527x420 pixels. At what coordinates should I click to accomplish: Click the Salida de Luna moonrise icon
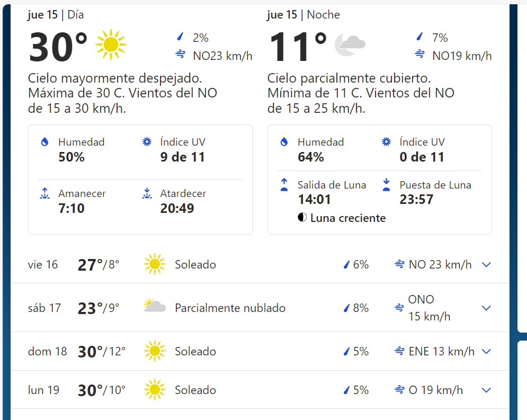pos(284,185)
